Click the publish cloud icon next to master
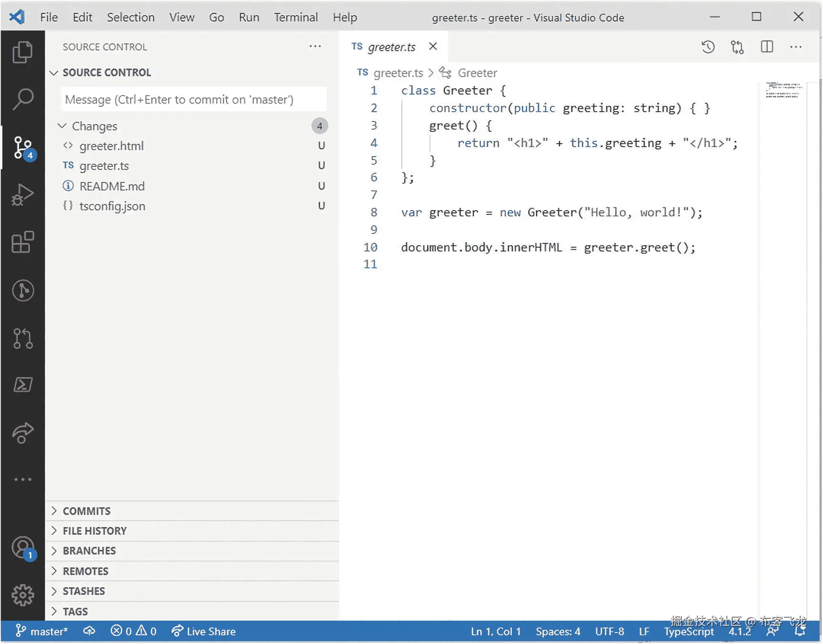 point(89,631)
